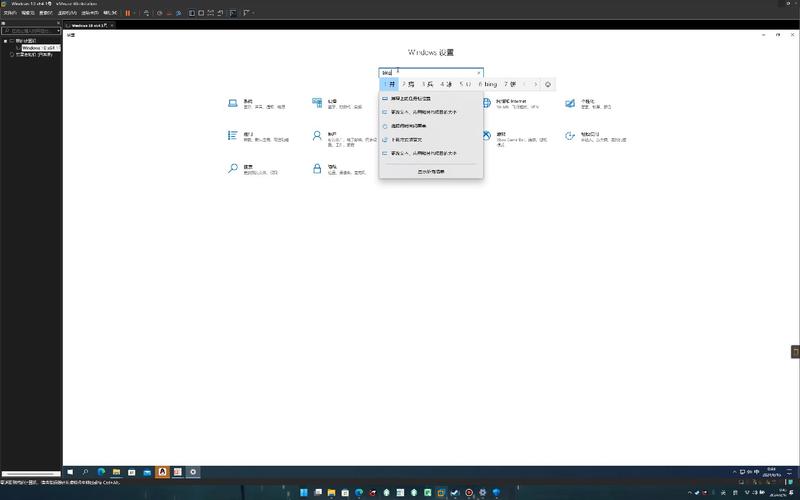Select the Windows 10 x64 VM tab
The image size is (800, 500).
click(x=88, y=25)
